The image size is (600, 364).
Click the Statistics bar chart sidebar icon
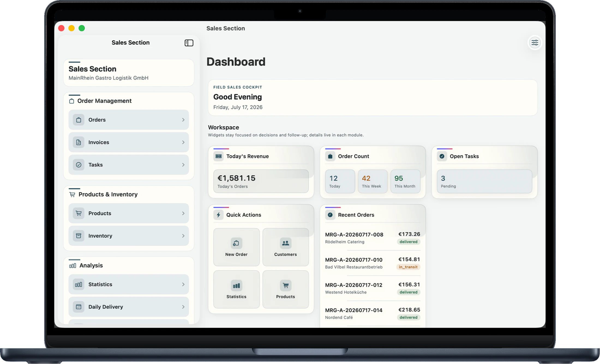[79, 284]
